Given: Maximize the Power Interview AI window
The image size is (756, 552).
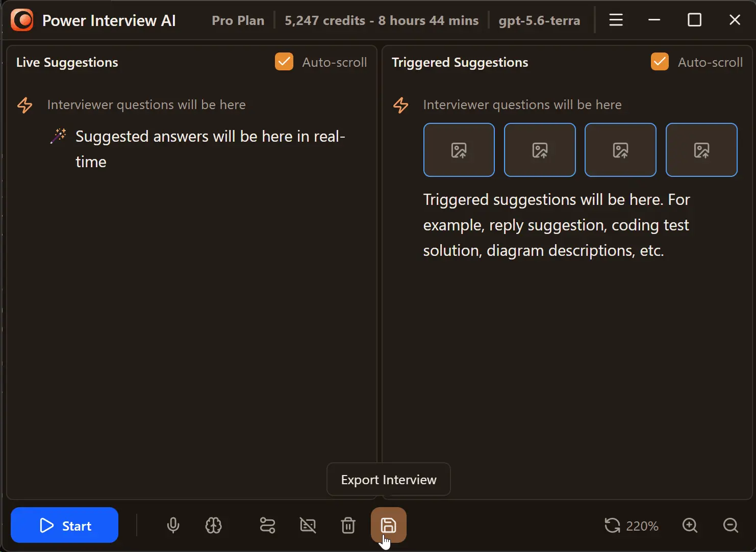Looking at the screenshot, I should pyautogui.click(x=694, y=20).
